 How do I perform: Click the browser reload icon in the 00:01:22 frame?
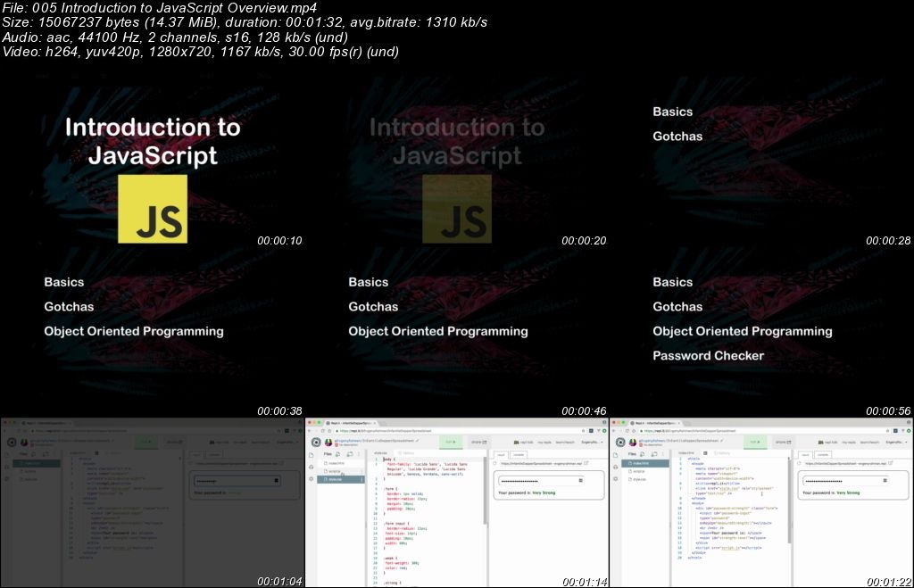(627, 431)
